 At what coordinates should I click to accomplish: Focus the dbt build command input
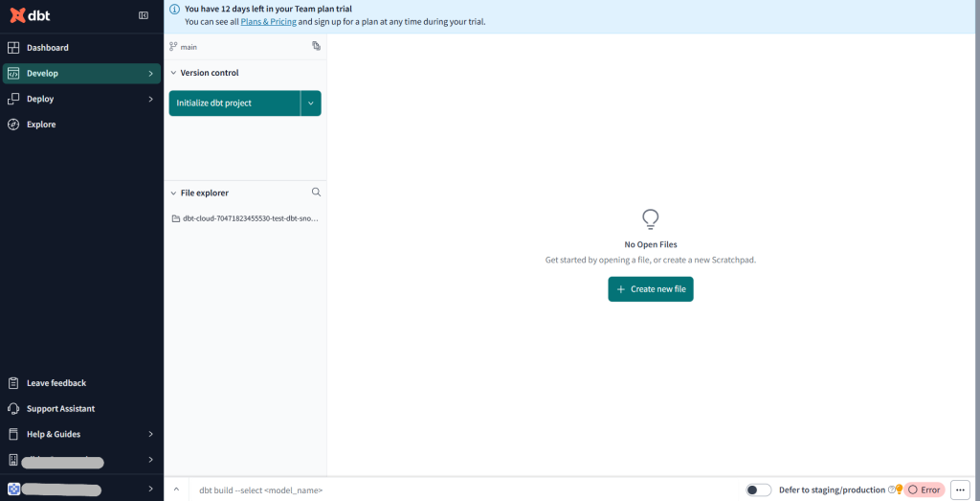(462, 490)
